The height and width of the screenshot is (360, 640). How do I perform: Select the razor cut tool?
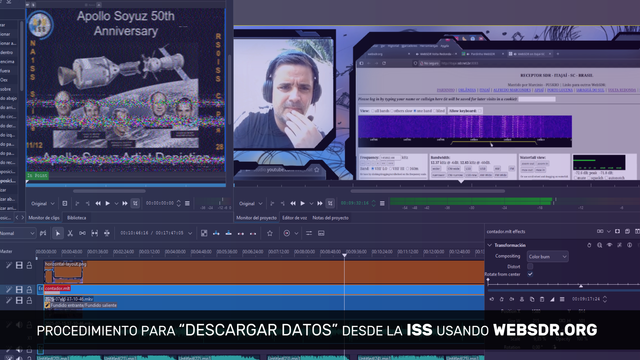click(70, 233)
